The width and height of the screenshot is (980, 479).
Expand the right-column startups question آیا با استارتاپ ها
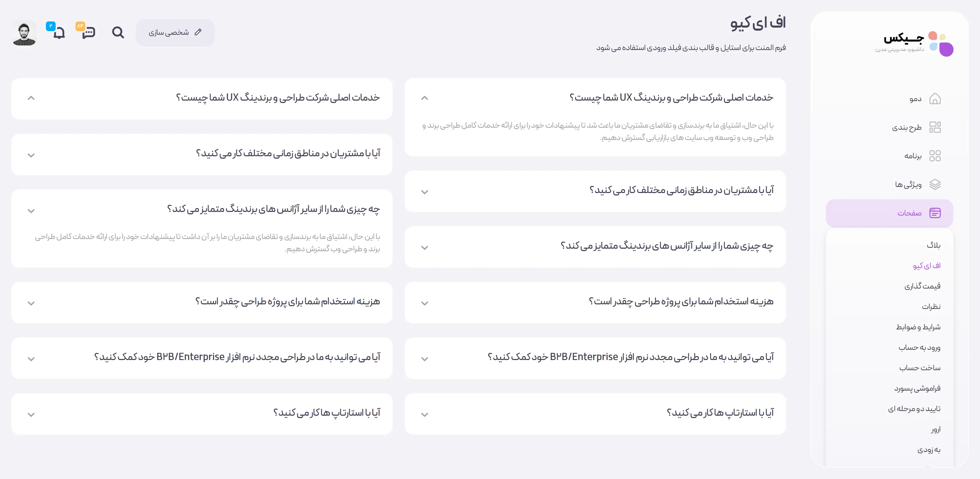coord(425,414)
